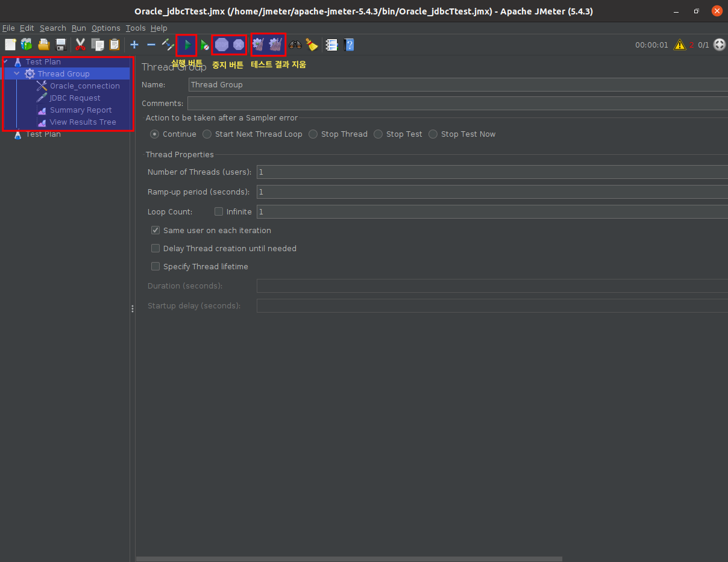Click the elapsed time 00:00:01
Screen dimensions: 728x562
[651, 45]
